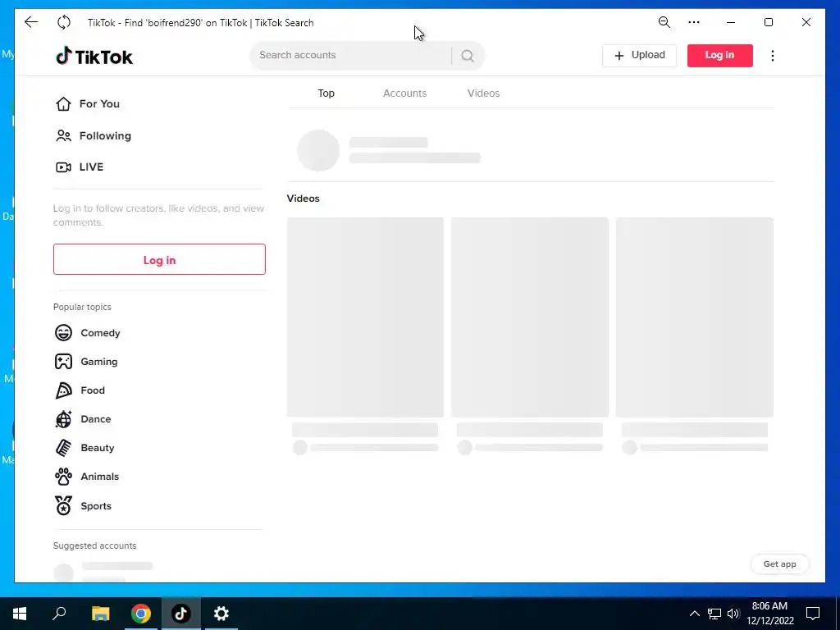
Task: Click the red Log in button in header
Action: (x=720, y=56)
